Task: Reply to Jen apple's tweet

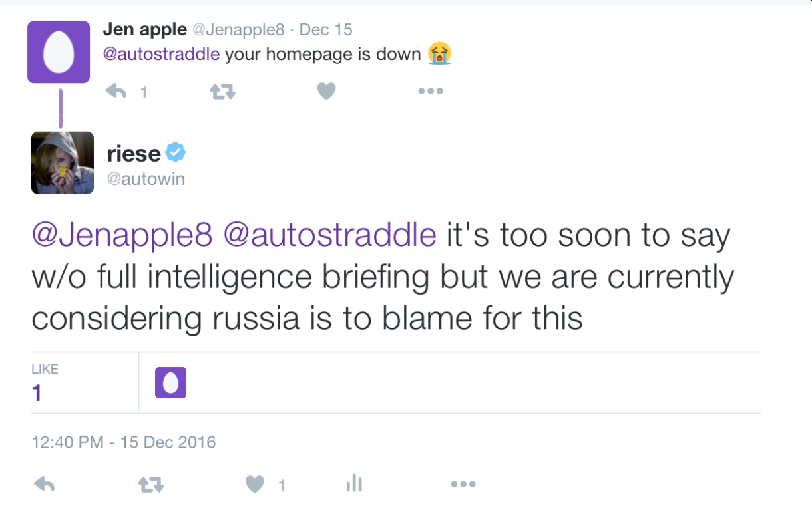Action: 116,92
